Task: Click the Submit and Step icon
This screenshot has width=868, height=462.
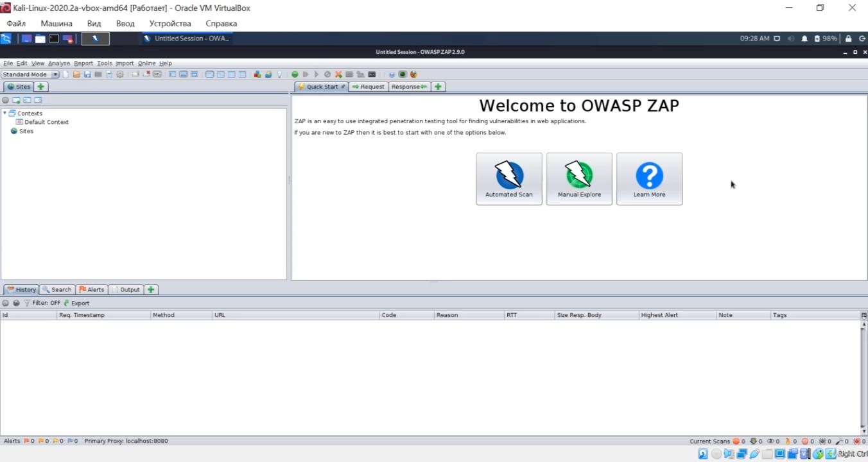Action: click(x=306, y=74)
